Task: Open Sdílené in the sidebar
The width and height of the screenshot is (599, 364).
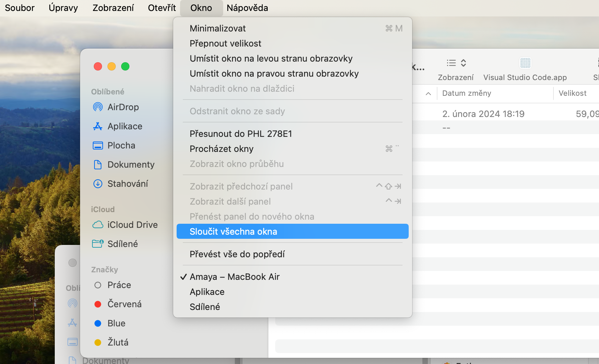Action: pos(123,244)
